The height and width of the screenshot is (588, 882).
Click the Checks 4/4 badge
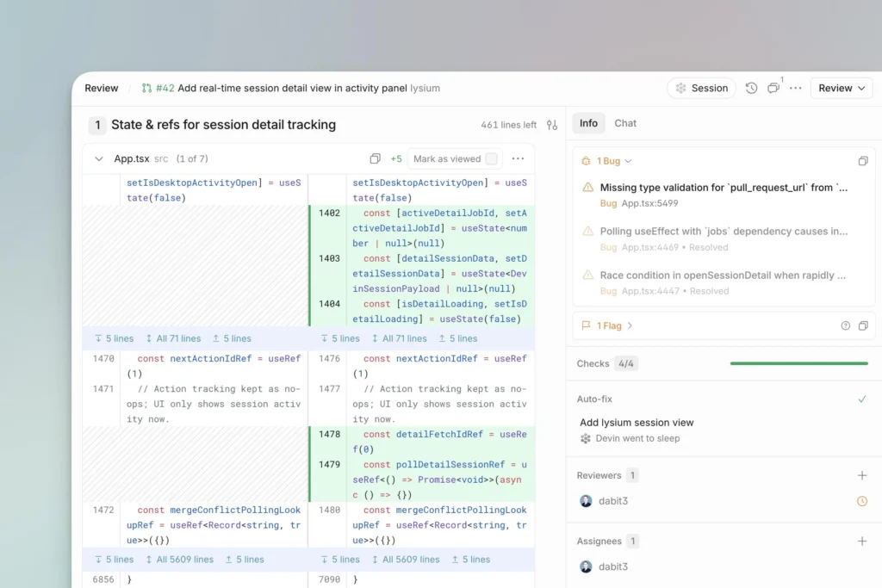pos(626,363)
